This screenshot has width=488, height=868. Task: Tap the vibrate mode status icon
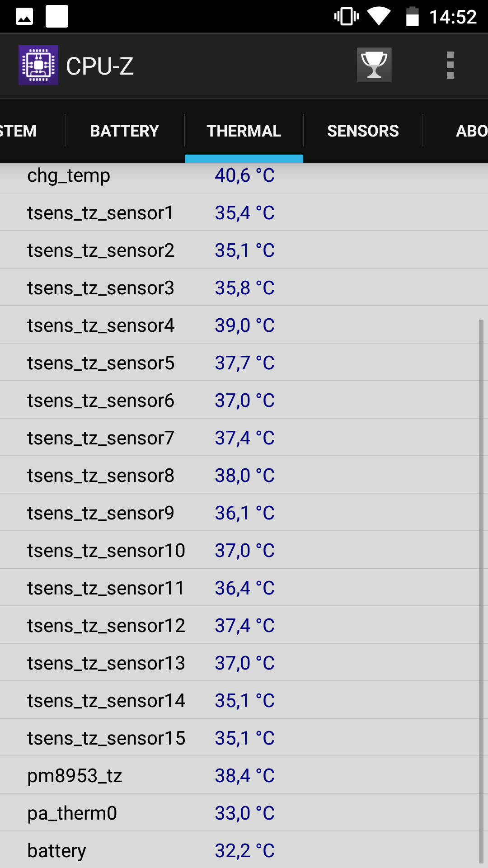347,17
